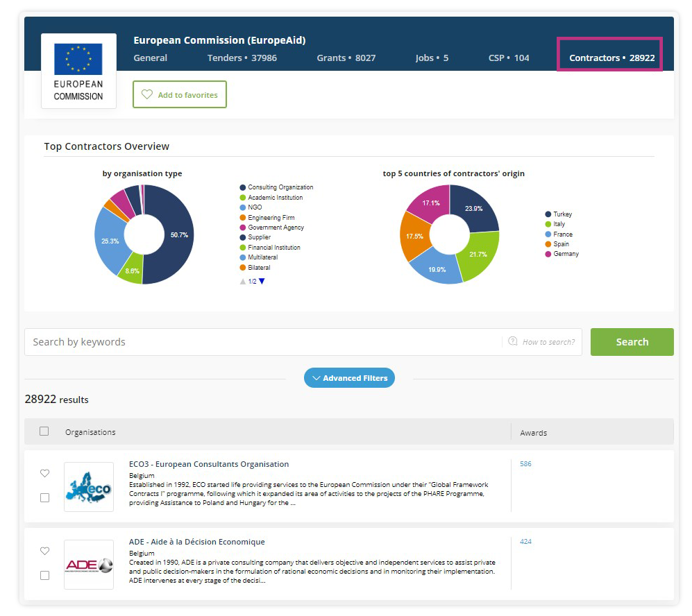Click the 21.7% country slice
The height and width of the screenshot is (616, 692).
(478, 255)
